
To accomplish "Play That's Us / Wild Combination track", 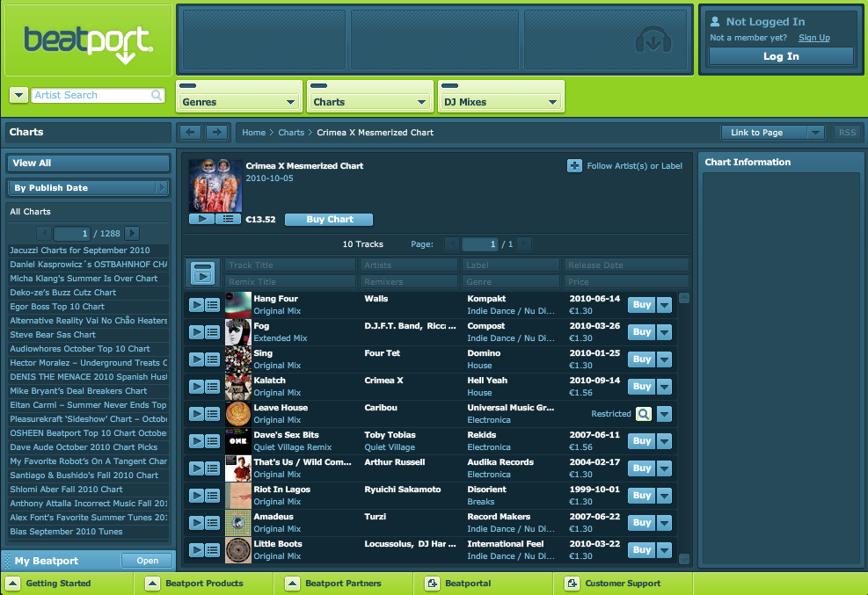I will click(196, 468).
